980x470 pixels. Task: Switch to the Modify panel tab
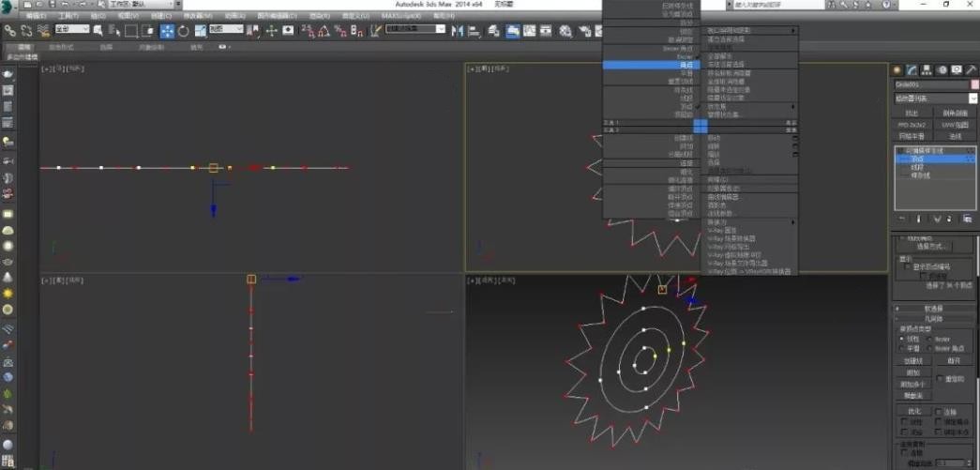point(912,69)
